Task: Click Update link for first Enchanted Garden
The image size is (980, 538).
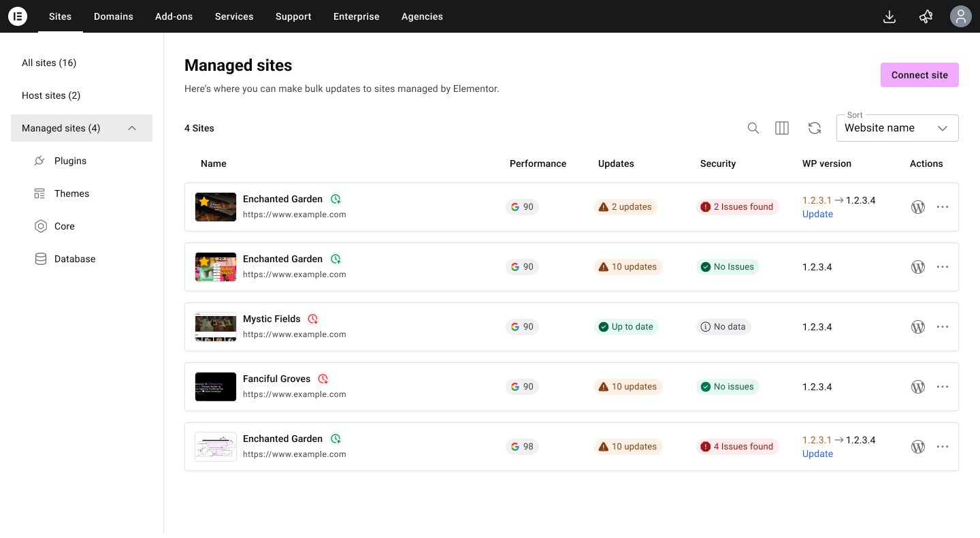Action: click(817, 214)
